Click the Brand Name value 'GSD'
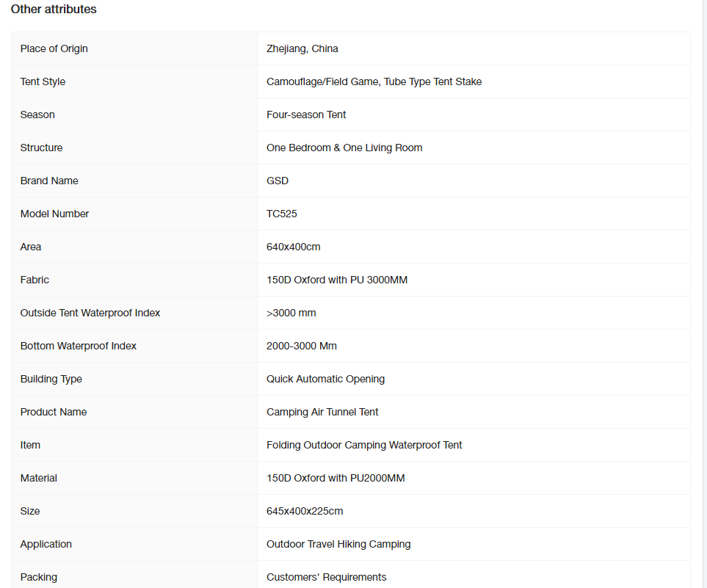Screen dimensions: 707x588 pyautogui.click(x=278, y=181)
